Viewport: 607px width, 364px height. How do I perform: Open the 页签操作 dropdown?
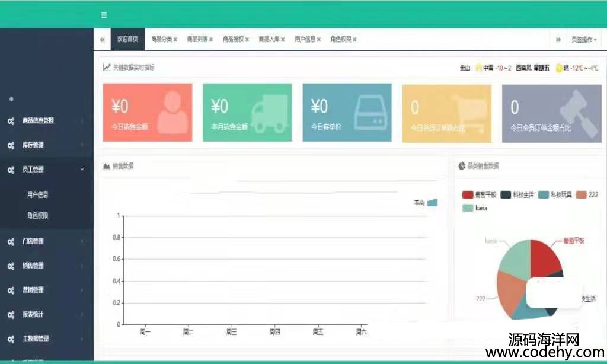coord(584,40)
